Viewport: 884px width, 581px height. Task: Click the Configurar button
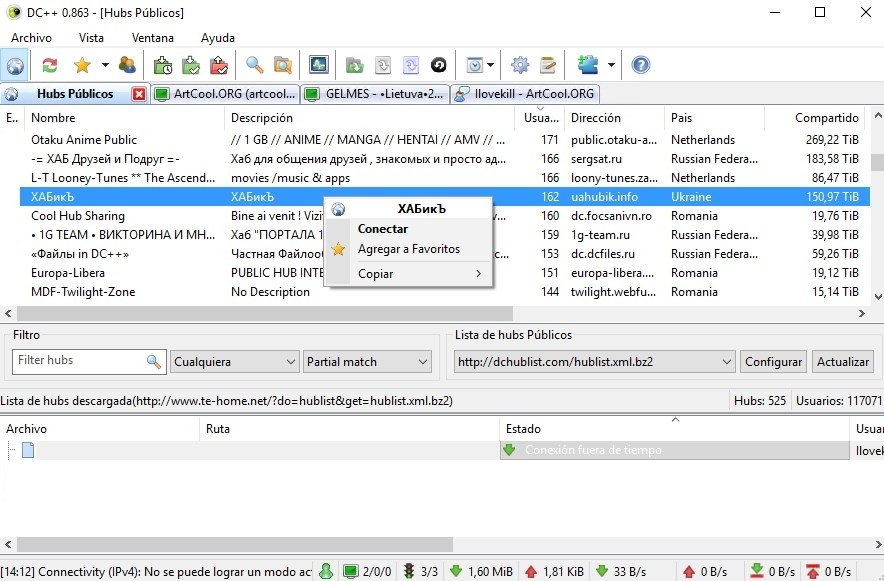(774, 362)
